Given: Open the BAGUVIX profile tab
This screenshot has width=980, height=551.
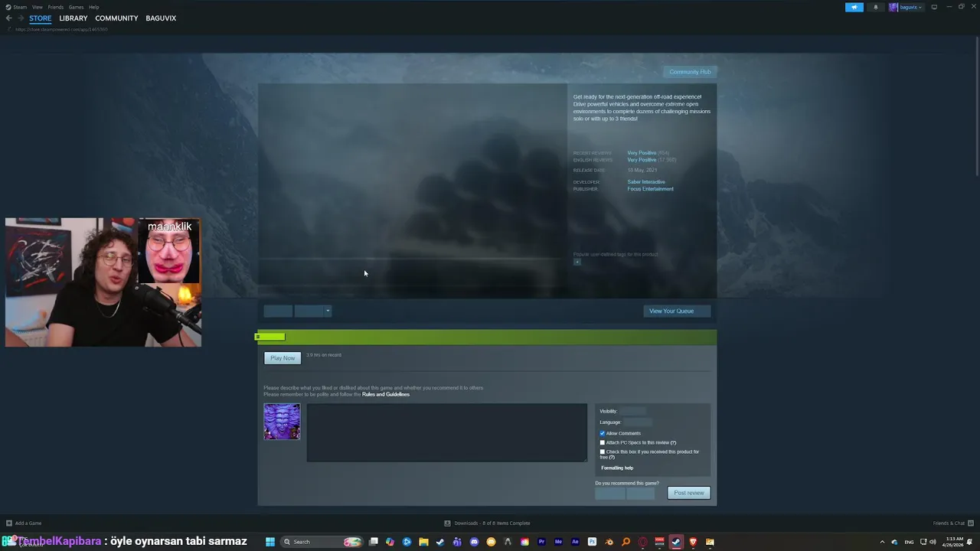Looking at the screenshot, I should (x=161, y=18).
